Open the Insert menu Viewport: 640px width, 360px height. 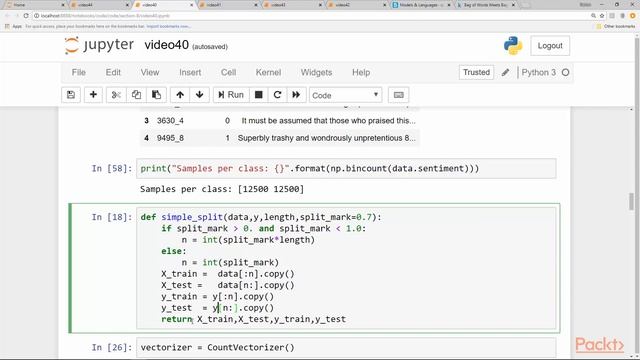[190, 73]
